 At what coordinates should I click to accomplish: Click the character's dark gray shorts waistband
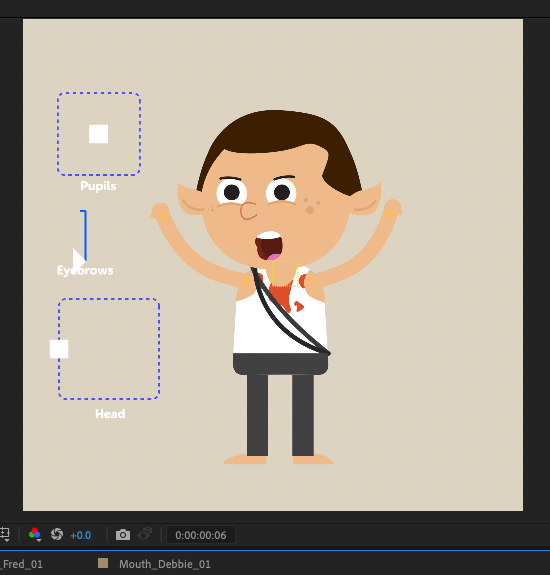[x=280, y=364]
